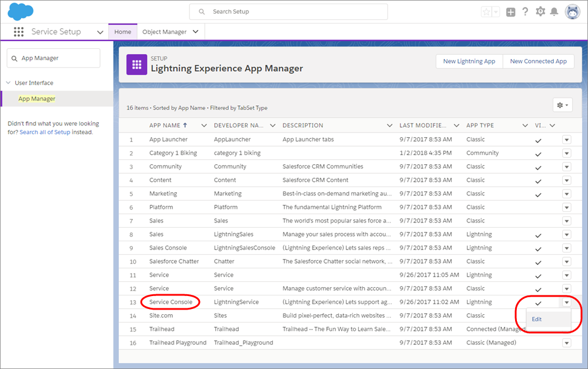Open row actions for Sales Console
Viewport: 588px width, 369px height.
click(567, 248)
